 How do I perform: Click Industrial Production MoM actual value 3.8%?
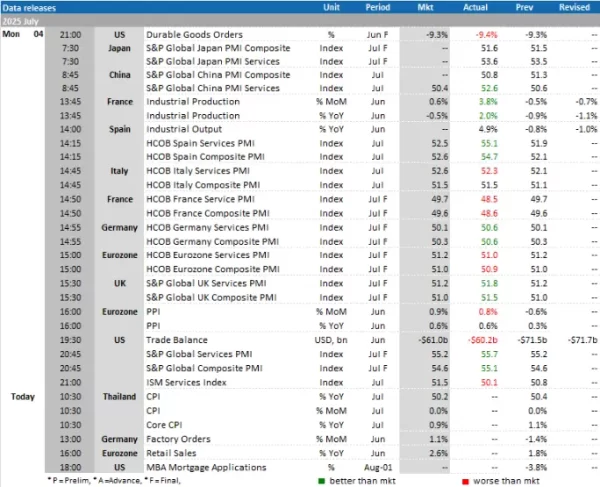click(488, 102)
